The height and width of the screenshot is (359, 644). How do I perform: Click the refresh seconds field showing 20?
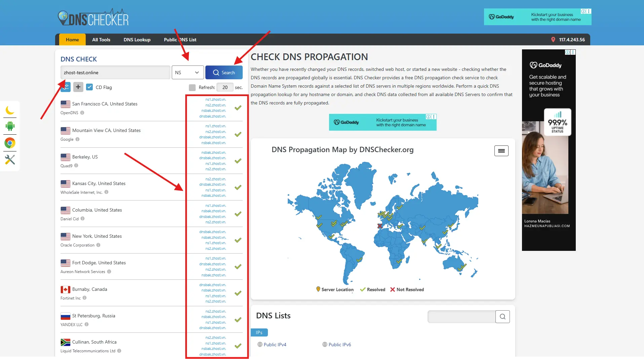pos(225,87)
